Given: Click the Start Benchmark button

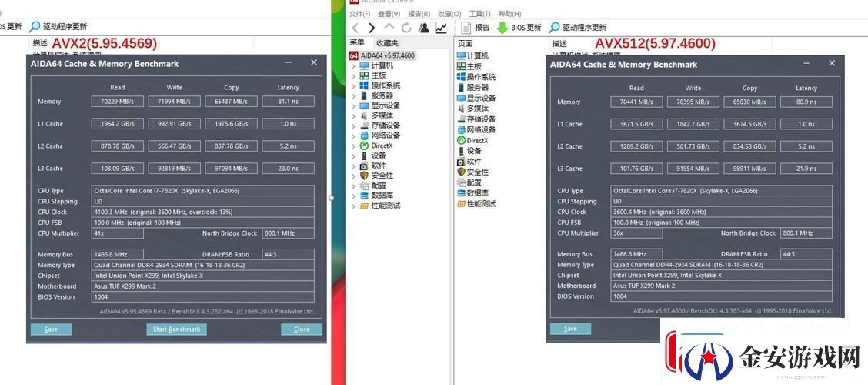Looking at the screenshot, I should tap(176, 330).
